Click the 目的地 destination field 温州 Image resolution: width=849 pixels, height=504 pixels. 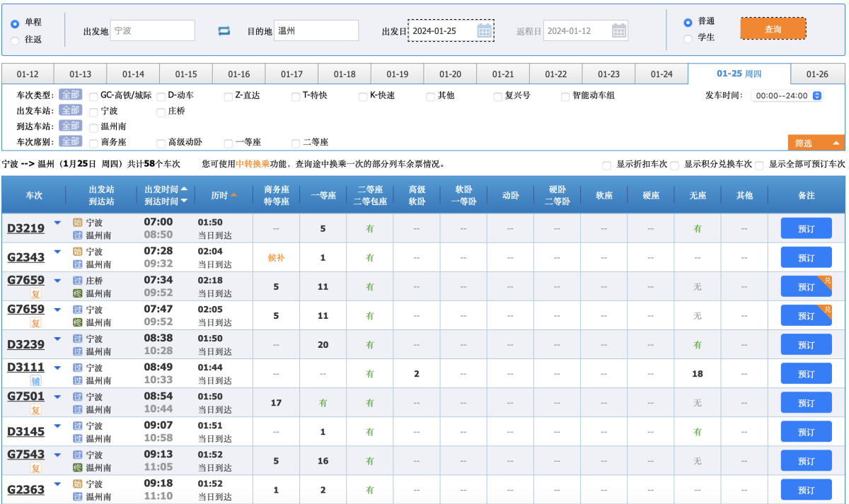(316, 30)
